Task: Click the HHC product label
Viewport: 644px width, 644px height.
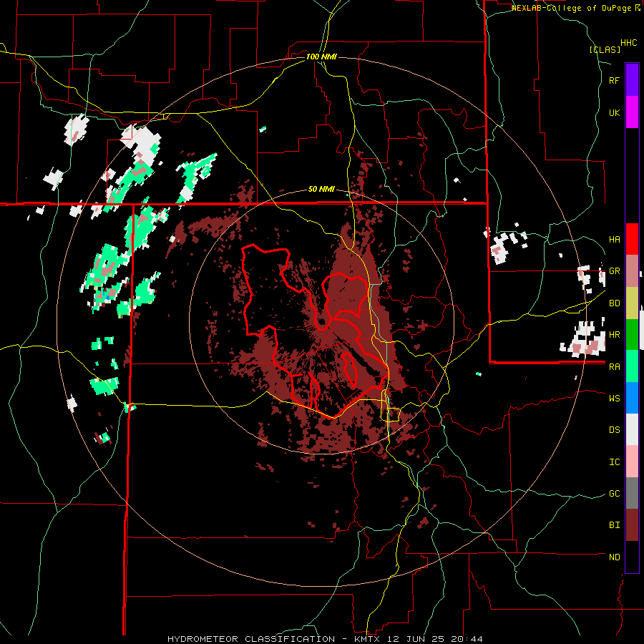Action: point(629,43)
